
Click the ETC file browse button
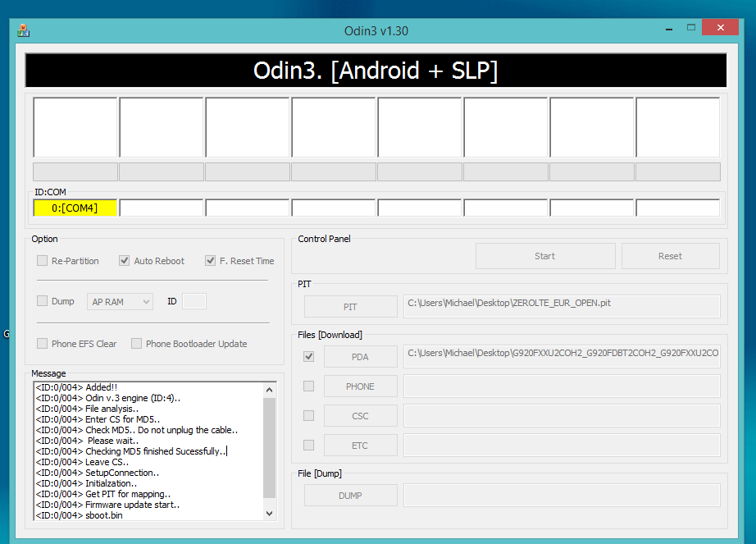[360, 446]
